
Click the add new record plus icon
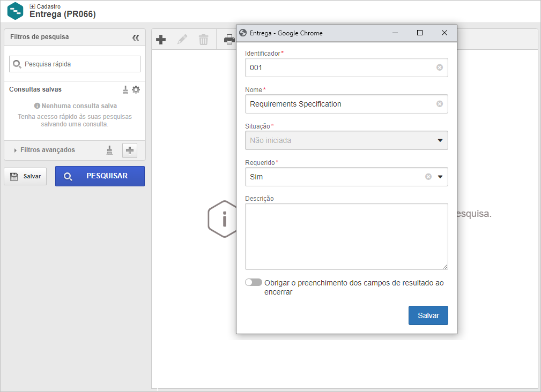pyautogui.click(x=161, y=40)
